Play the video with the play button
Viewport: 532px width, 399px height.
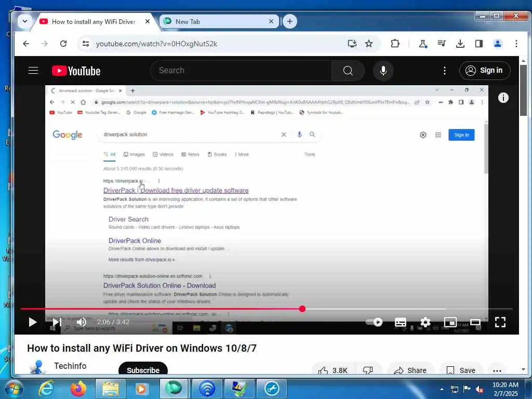pyautogui.click(x=33, y=322)
